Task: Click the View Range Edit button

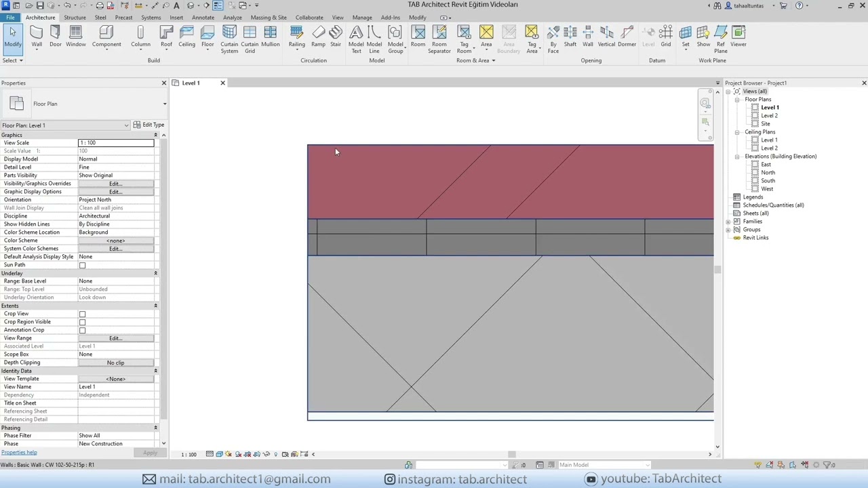Action: tap(116, 338)
